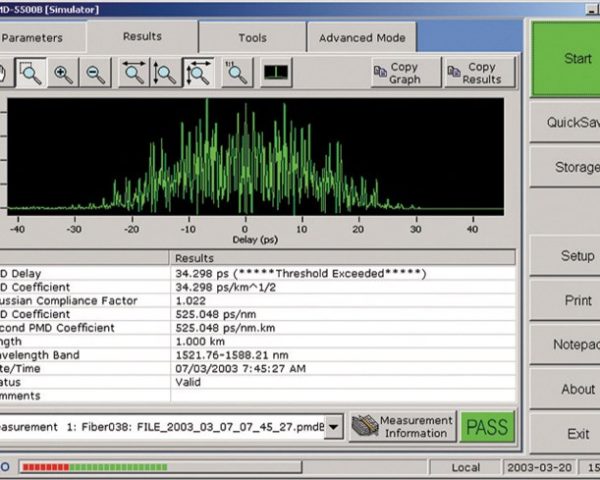Image resolution: width=600 pixels, height=480 pixels.
Task: Open the Measurement Information button
Action: click(x=403, y=427)
